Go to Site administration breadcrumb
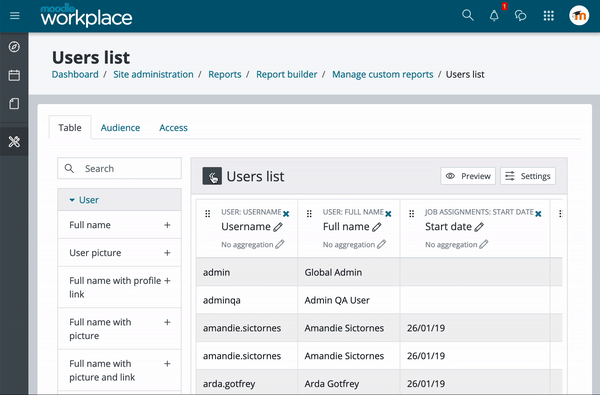This screenshot has width=600, height=395. 153,74
